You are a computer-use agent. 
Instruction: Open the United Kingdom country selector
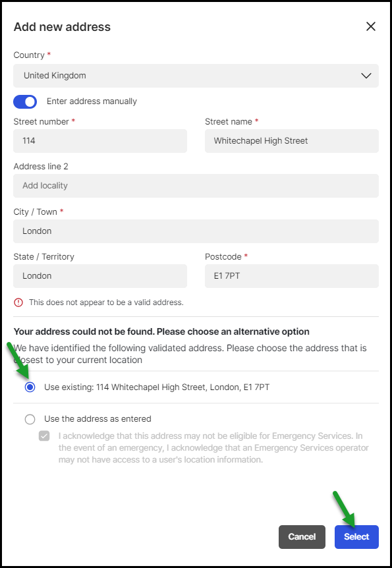tap(196, 76)
